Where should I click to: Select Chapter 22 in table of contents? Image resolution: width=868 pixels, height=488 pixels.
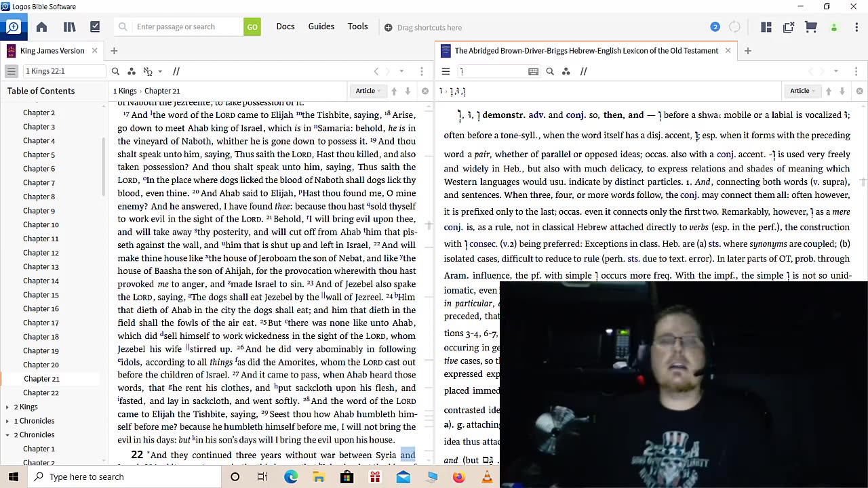point(41,393)
